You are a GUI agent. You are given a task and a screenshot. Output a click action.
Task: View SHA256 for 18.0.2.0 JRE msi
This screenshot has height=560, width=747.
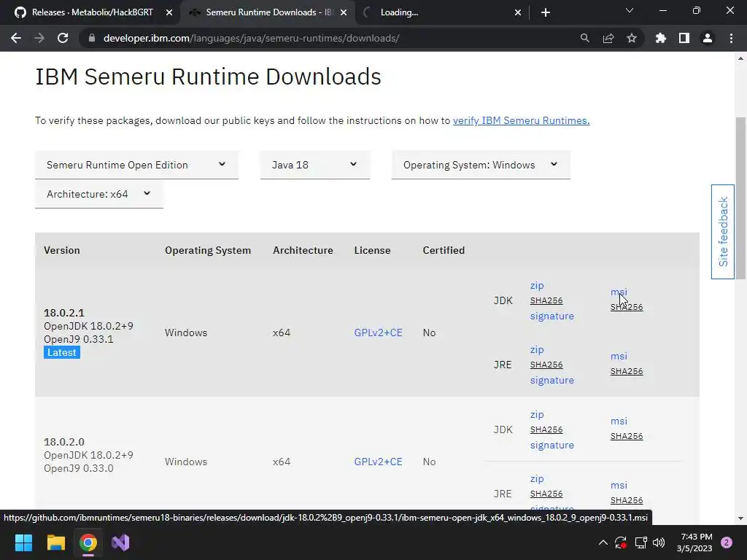[627, 500]
